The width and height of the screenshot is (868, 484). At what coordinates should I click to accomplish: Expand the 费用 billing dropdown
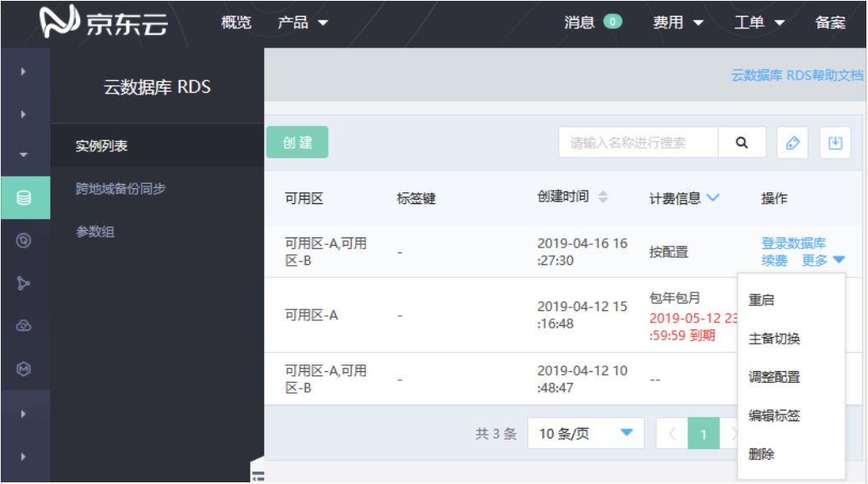[678, 22]
